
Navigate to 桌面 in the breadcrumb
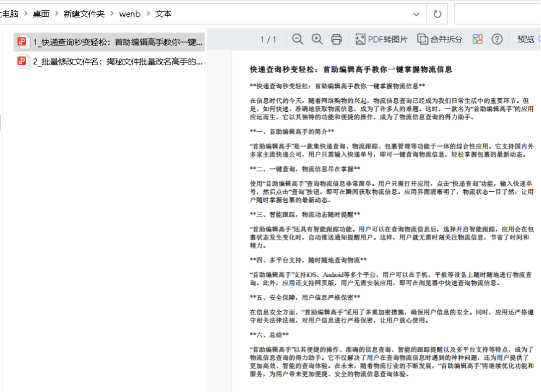tap(41, 14)
